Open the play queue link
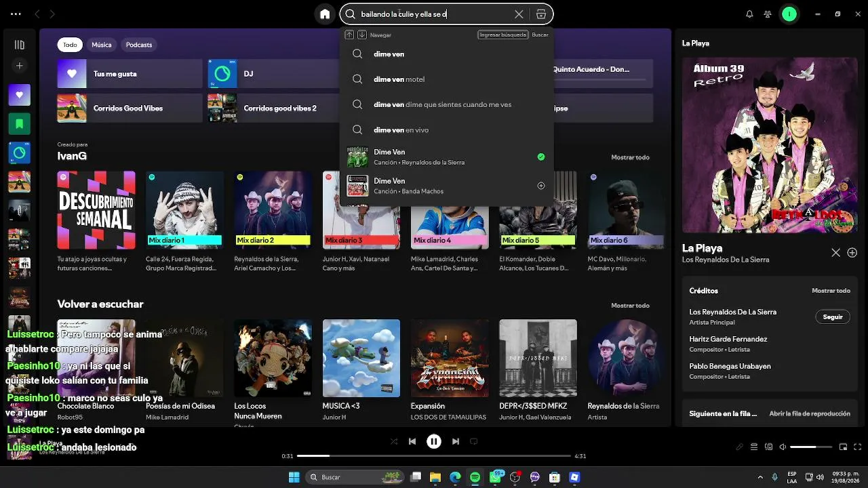Viewport: 868px width, 488px height. [810, 413]
